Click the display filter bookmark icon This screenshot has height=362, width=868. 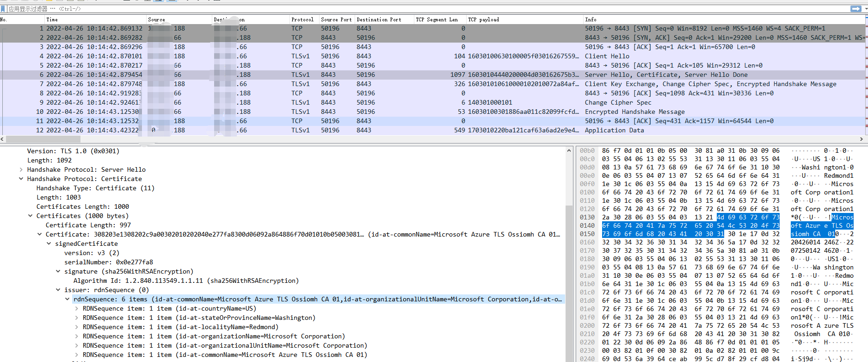coord(3,9)
